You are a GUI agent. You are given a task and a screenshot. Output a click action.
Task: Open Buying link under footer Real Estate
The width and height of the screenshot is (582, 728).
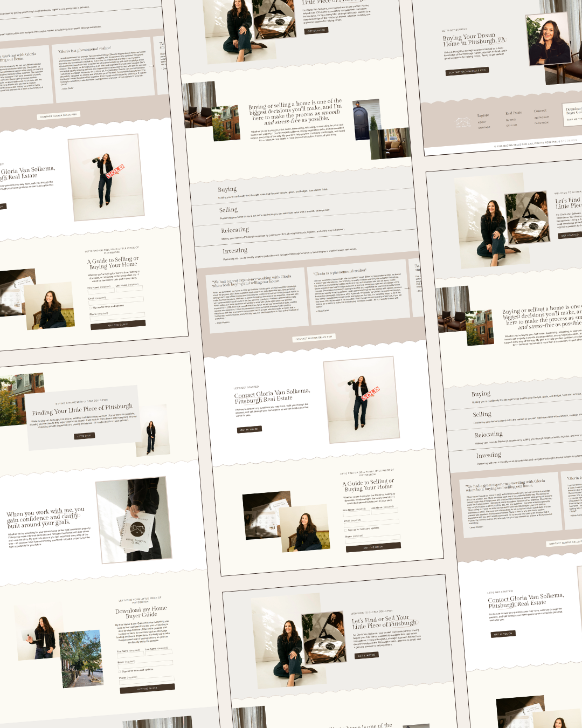511,120
